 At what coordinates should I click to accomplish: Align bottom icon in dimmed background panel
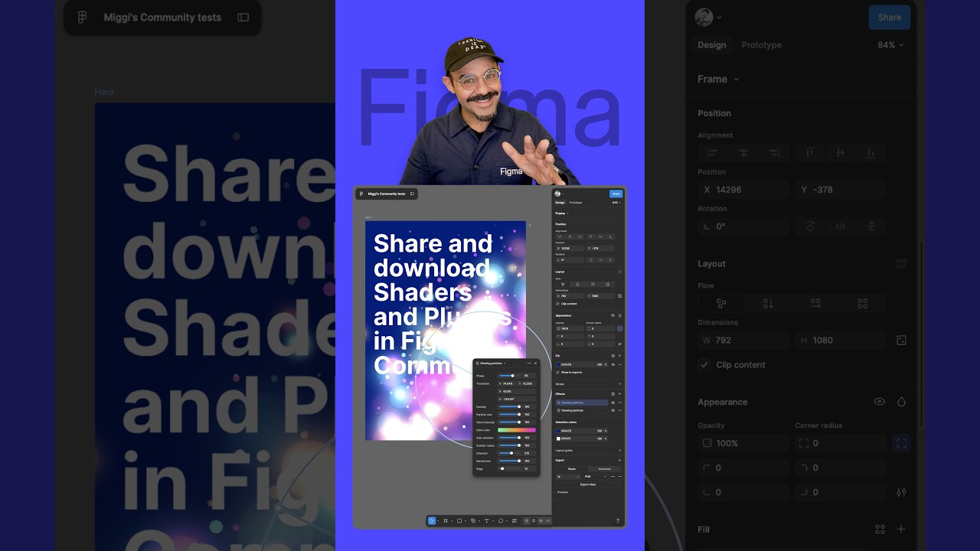871,153
